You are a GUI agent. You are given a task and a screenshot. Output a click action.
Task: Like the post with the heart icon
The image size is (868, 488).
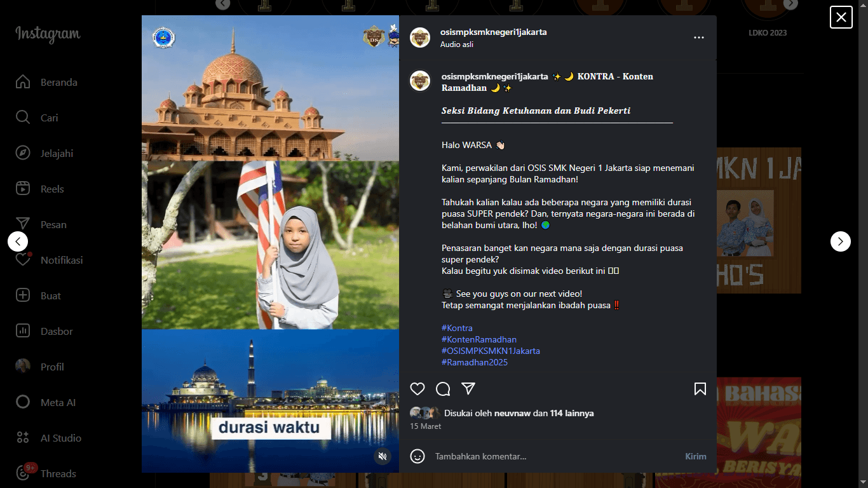pyautogui.click(x=417, y=389)
